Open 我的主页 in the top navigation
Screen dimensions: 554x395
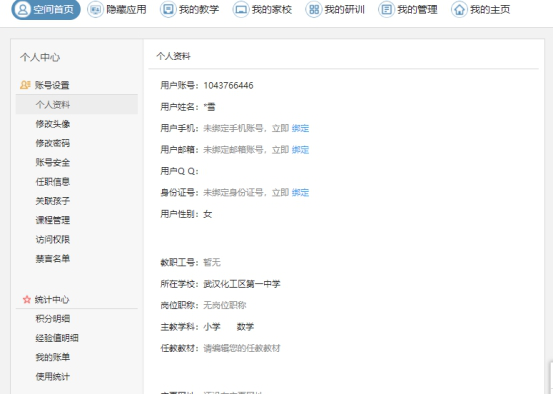point(481,10)
